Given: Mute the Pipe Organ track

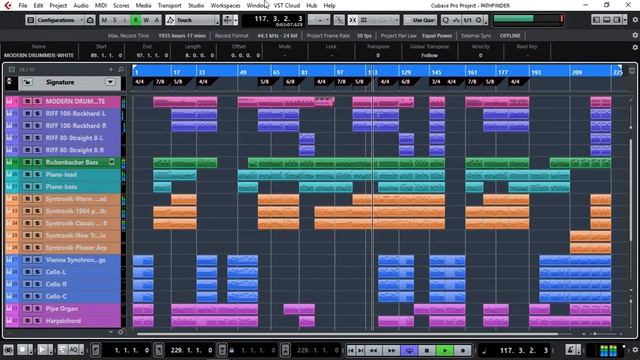Looking at the screenshot, I should click(x=27, y=309).
